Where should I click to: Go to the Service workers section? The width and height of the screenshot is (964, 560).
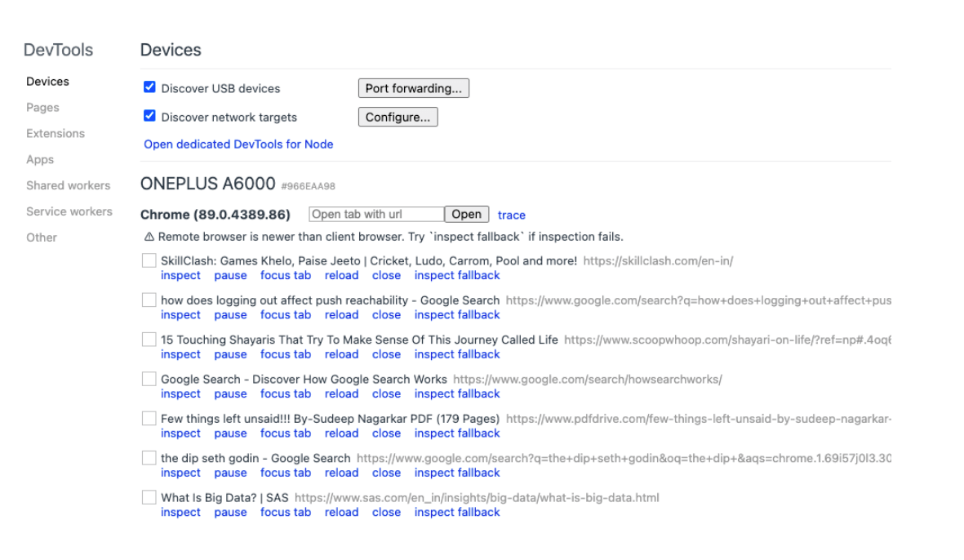click(69, 211)
